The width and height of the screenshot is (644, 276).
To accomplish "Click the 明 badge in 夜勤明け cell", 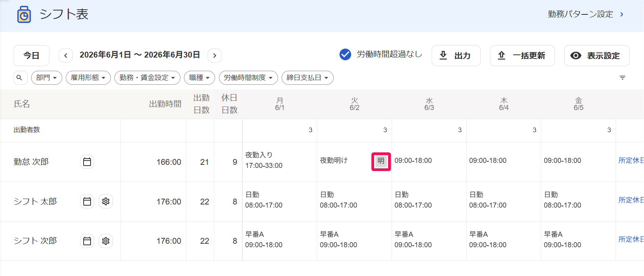I will click(381, 161).
